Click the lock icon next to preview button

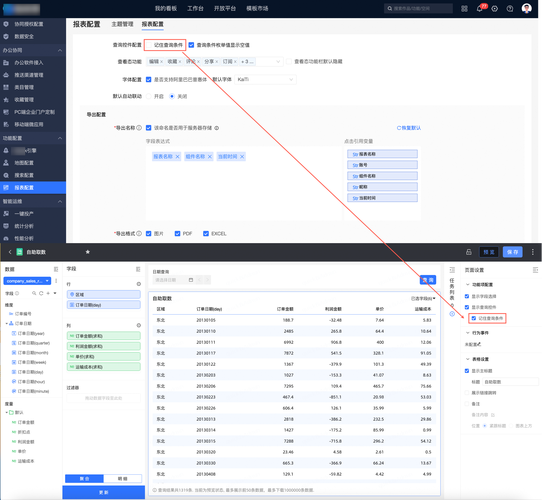click(x=468, y=252)
